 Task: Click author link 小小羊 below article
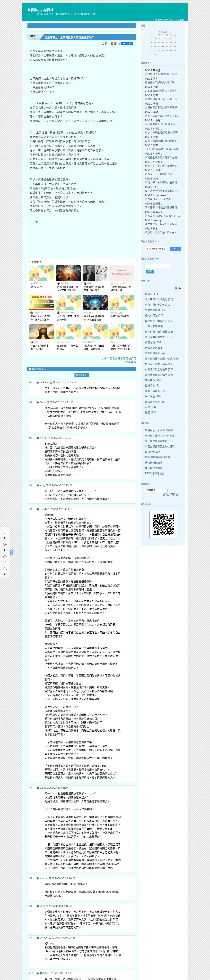tap(105, 358)
